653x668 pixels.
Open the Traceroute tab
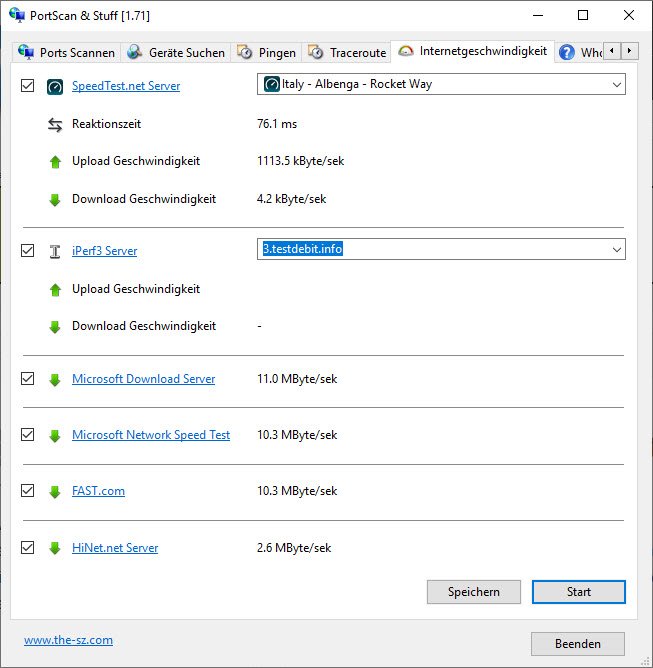point(347,52)
